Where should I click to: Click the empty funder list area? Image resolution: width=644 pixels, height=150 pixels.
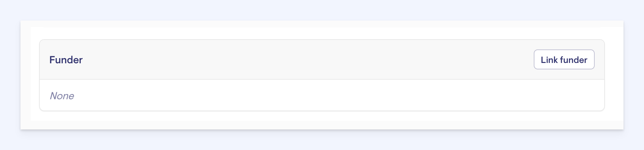pos(320,95)
